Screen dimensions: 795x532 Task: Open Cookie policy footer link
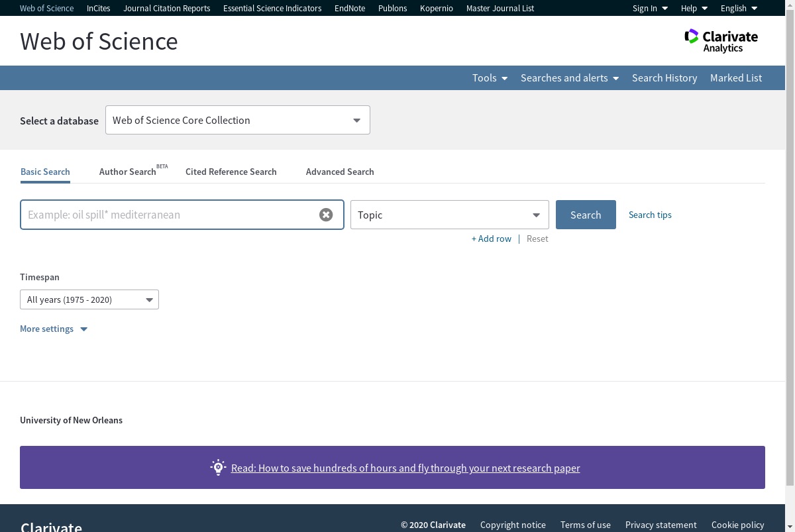[x=738, y=525]
